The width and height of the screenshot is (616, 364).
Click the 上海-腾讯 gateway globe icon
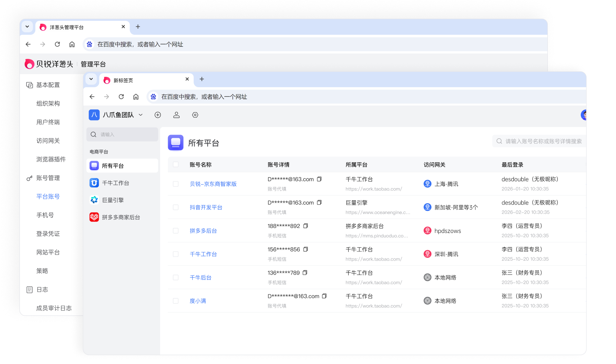click(427, 184)
